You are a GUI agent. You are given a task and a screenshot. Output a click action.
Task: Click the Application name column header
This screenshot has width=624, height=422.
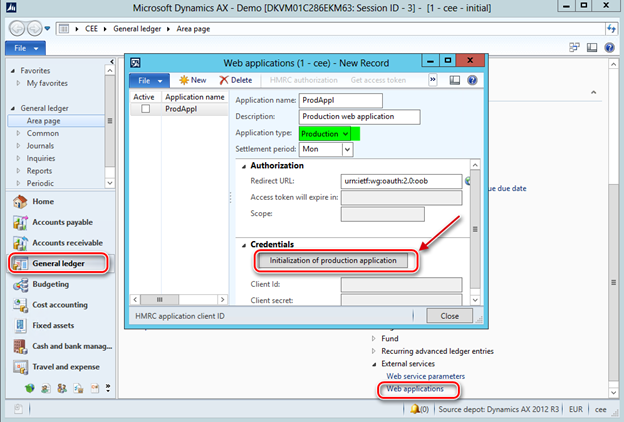click(x=195, y=97)
